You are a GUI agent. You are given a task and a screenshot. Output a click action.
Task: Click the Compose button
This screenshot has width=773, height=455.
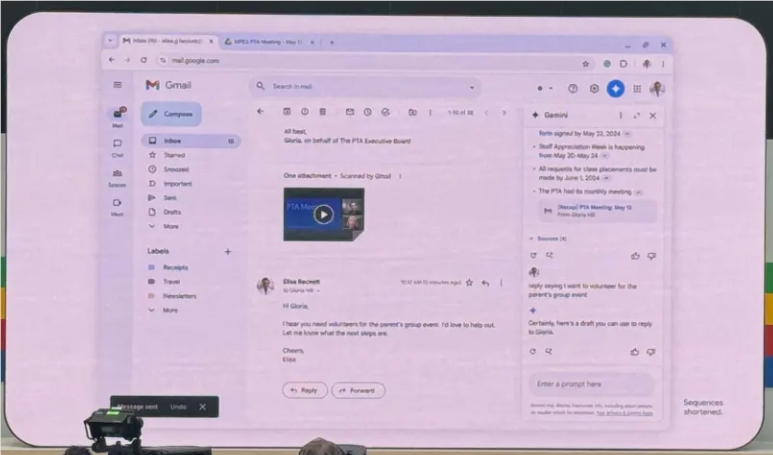tap(171, 114)
